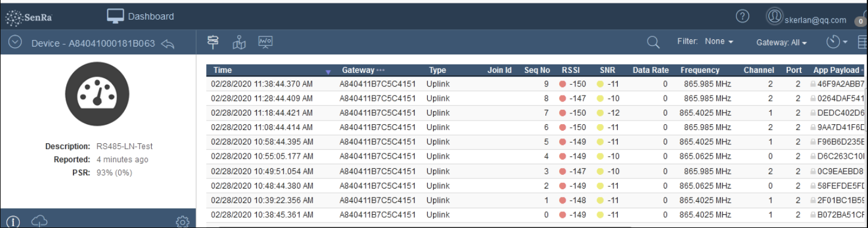Expand the device panel chevron circle
The height and width of the screenshot is (228, 868).
pos(15,42)
